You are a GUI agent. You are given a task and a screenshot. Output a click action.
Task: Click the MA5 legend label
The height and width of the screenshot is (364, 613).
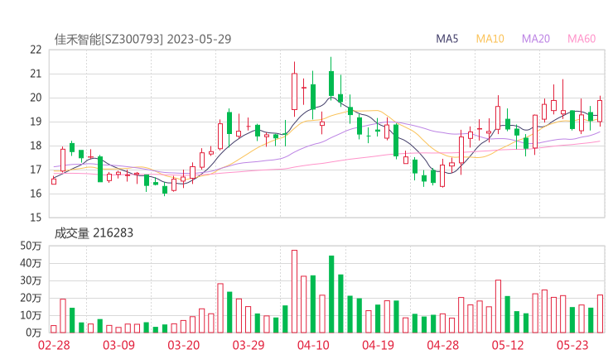[x=446, y=39]
